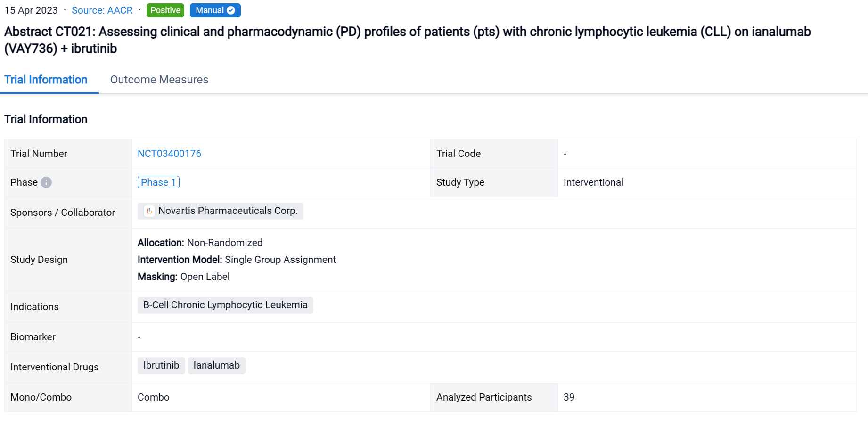Click the 15 Apr 2023 date text
868x426 pixels.
pos(31,10)
